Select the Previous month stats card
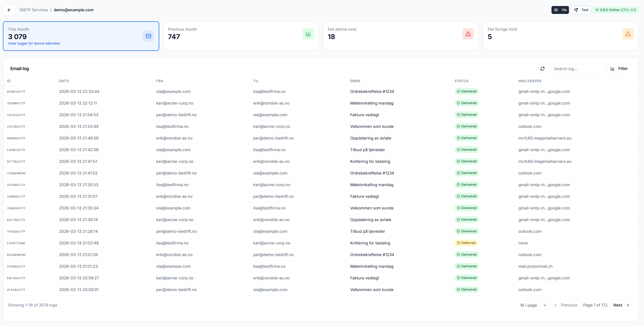 coord(241,36)
